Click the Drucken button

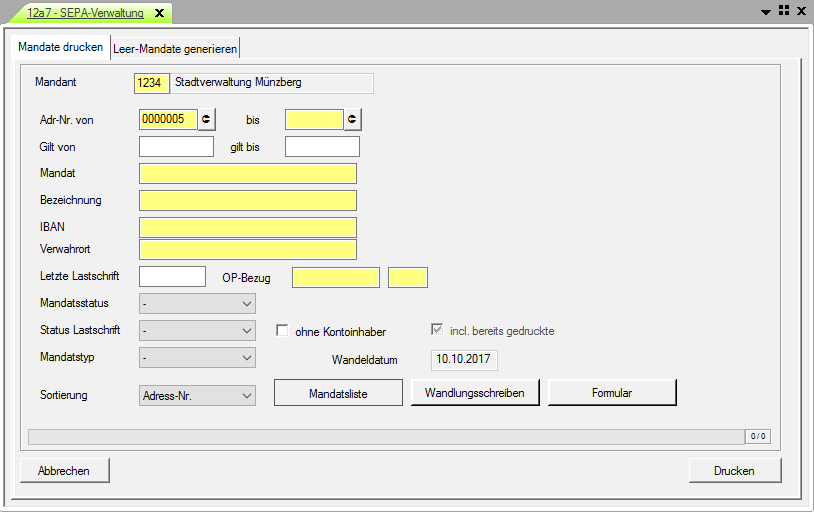(734, 471)
